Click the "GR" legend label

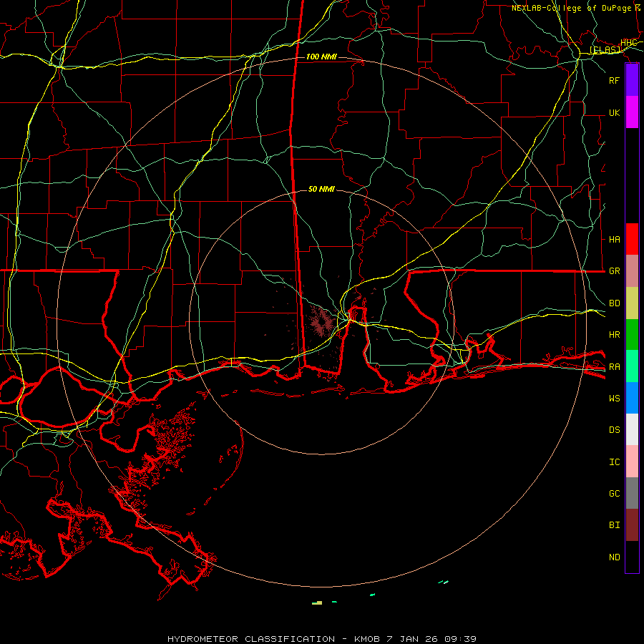point(614,271)
